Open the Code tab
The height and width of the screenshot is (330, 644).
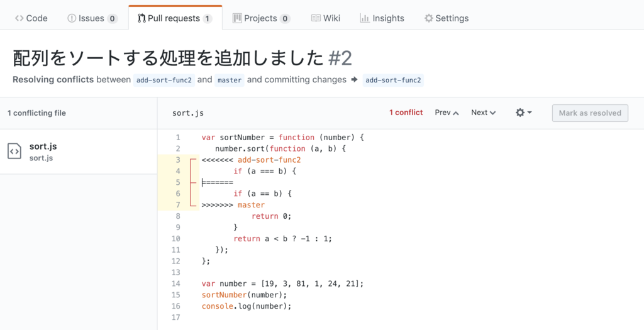click(31, 18)
